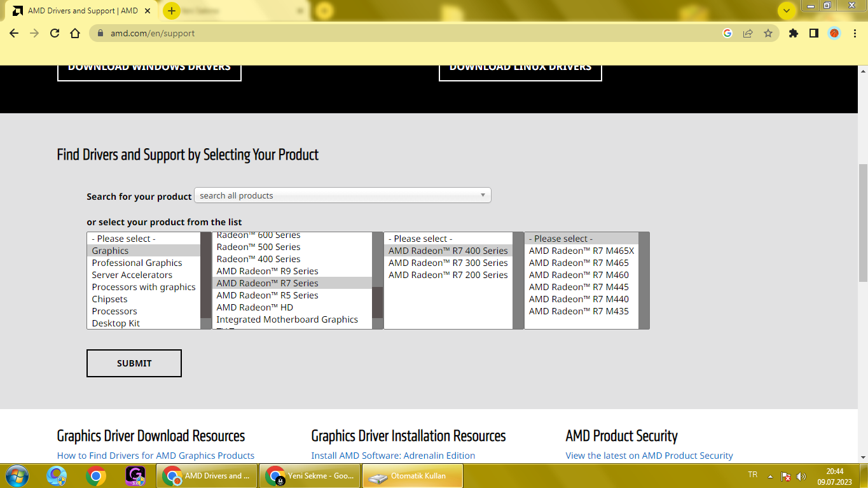868x488 pixels.
Task: Pick AMD Radeon R7 M440 model
Action: (581, 299)
